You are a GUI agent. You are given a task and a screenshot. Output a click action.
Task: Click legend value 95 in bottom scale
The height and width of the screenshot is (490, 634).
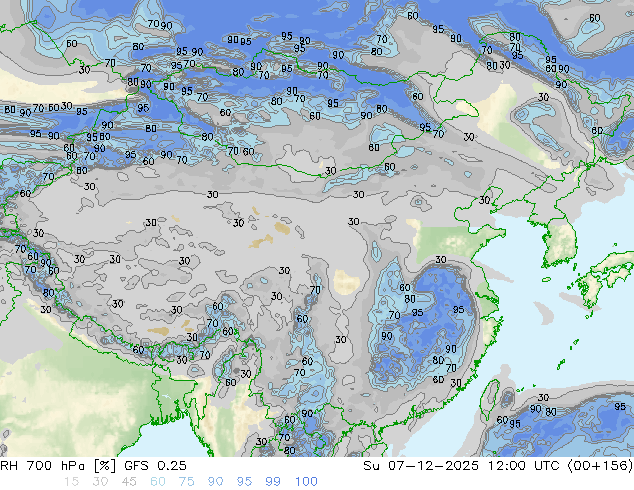coord(244,482)
